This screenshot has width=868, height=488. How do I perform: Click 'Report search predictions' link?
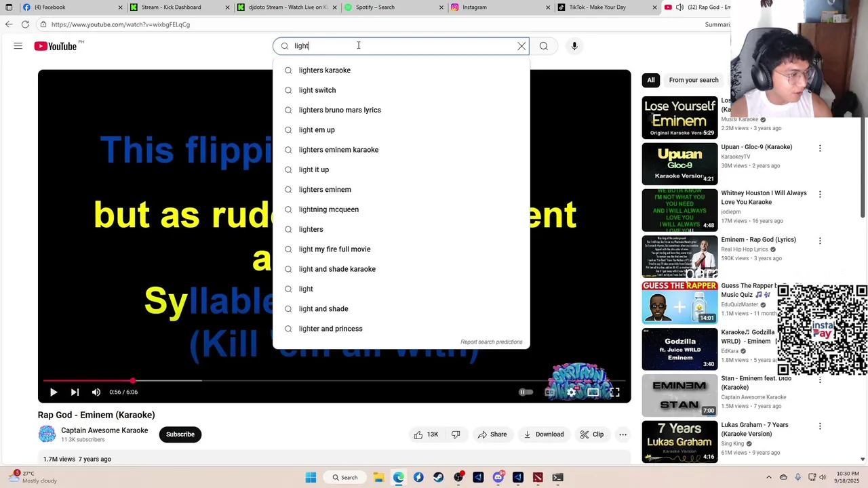click(x=492, y=342)
